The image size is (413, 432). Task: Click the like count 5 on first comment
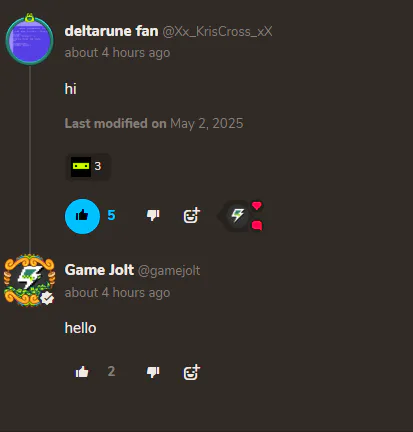(111, 215)
